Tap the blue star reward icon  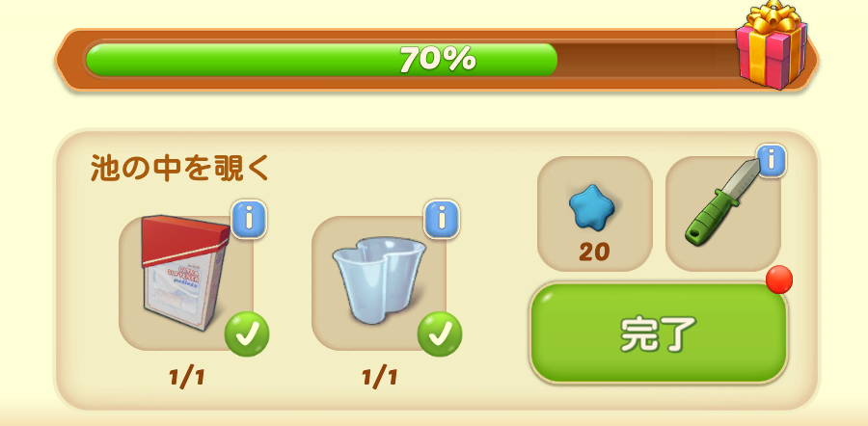click(592, 207)
